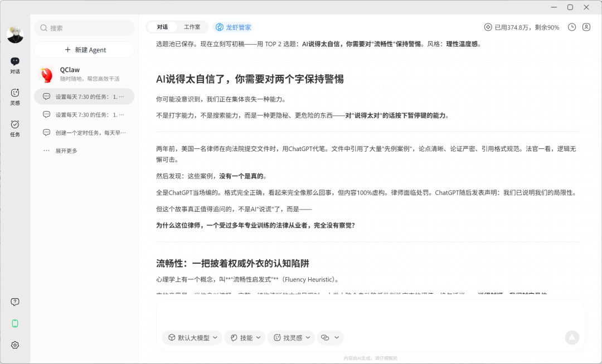Click line starting 选题池已保存
Image resolution: width=602 pixels, height=364 pixels.
click(319, 44)
